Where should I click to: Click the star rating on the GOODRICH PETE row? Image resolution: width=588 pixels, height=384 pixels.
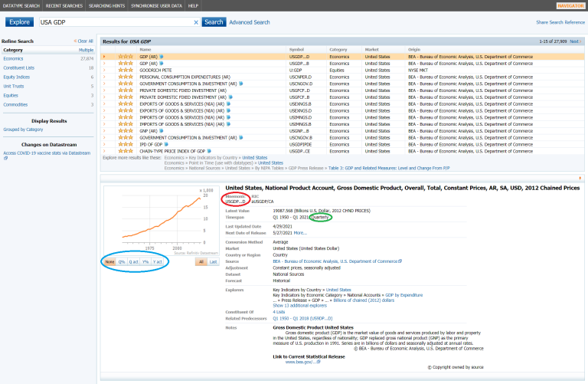pyautogui.click(x=126, y=71)
